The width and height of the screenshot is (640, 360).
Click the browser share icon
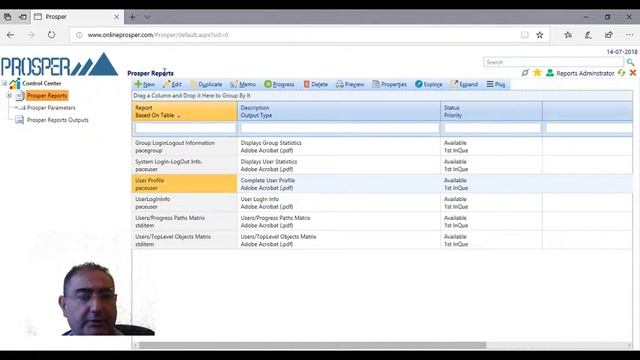point(609,35)
